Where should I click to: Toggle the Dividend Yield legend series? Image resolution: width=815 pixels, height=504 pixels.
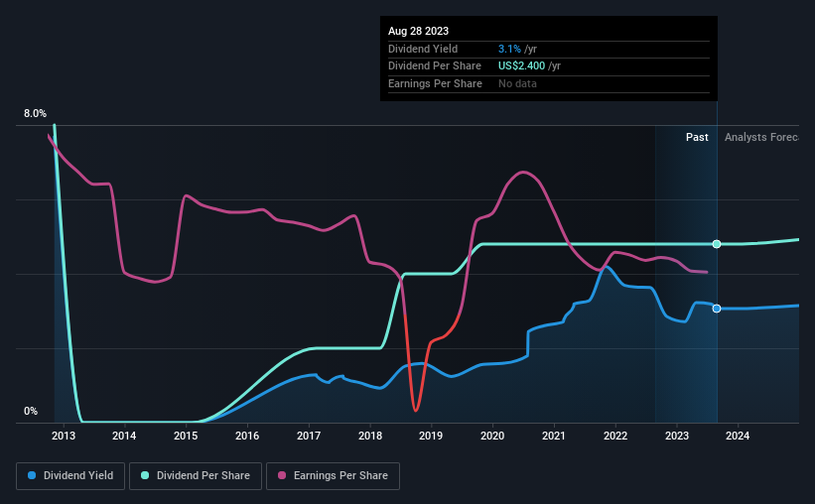pyautogui.click(x=70, y=476)
